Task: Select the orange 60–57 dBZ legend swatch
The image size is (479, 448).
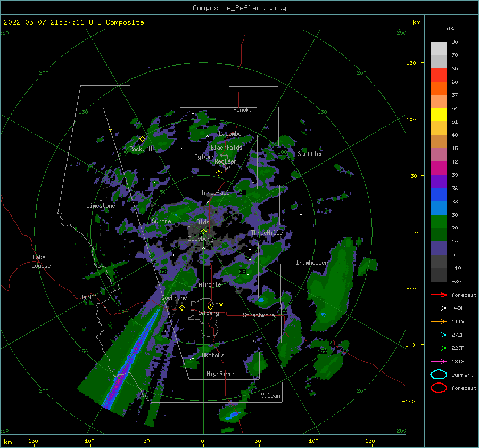Action: [x=439, y=88]
